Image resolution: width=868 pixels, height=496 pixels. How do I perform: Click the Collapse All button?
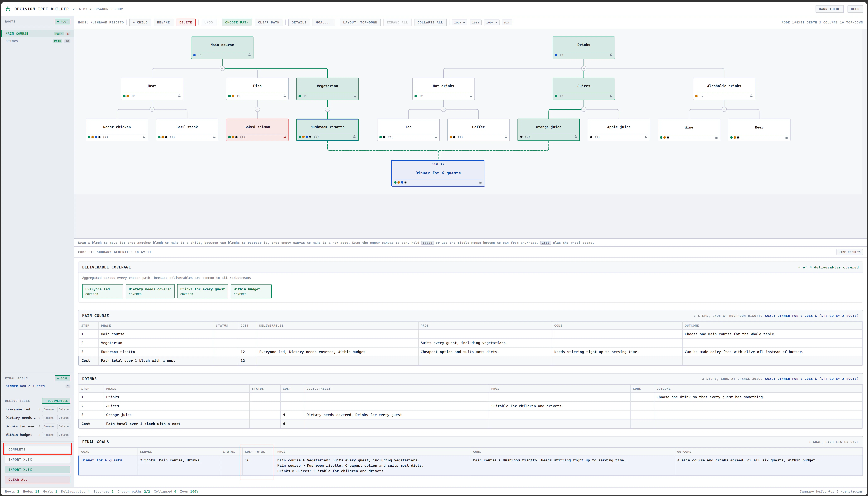[430, 23]
